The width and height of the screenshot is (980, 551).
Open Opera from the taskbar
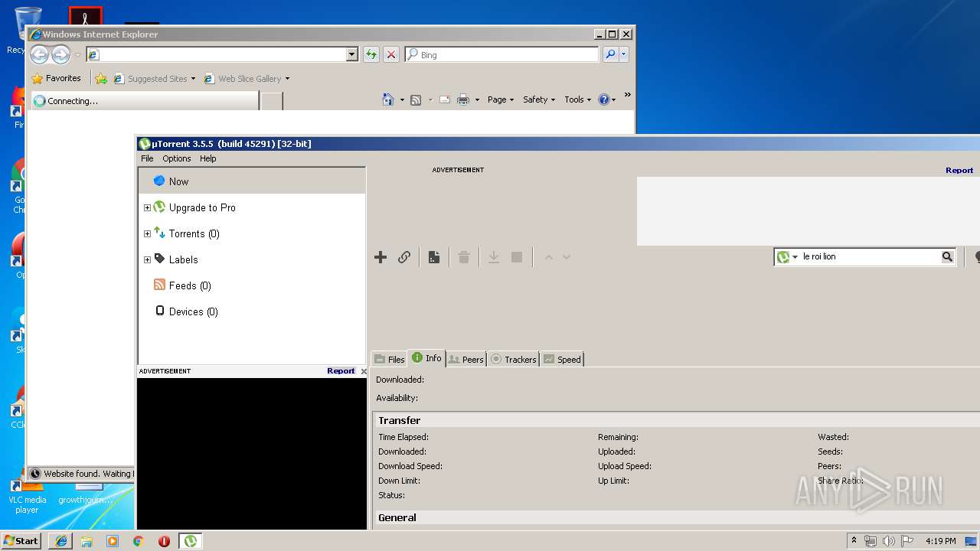pyautogui.click(x=164, y=541)
